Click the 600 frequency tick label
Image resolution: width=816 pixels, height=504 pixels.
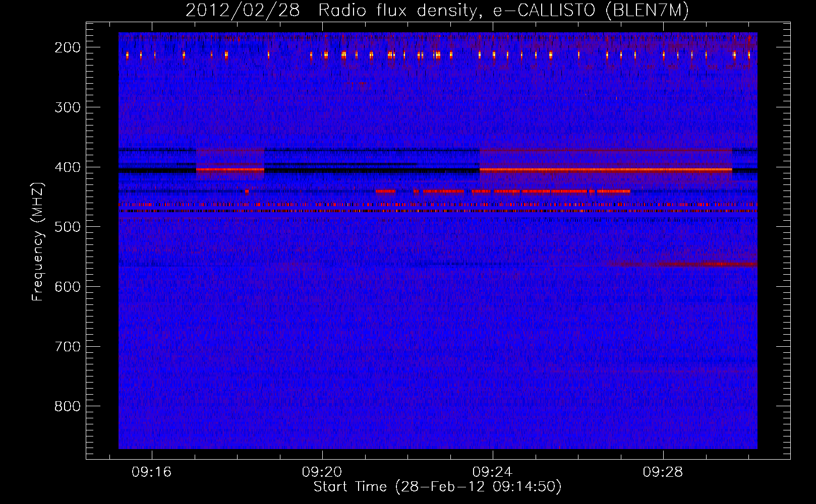coord(68,287)
